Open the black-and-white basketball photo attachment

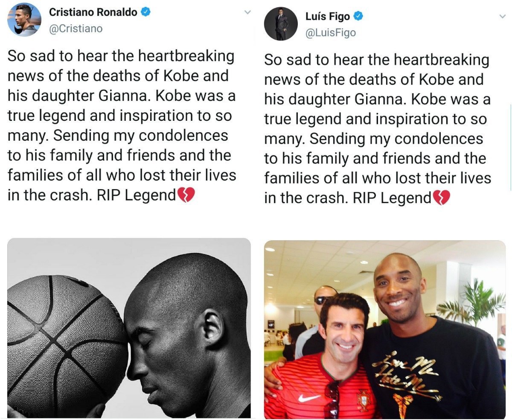point(129,328)
